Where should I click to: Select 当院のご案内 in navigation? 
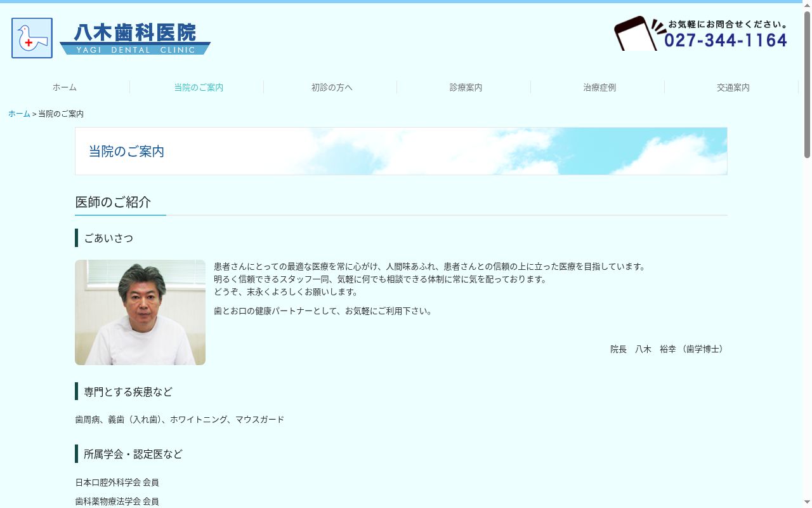point(199,88)
